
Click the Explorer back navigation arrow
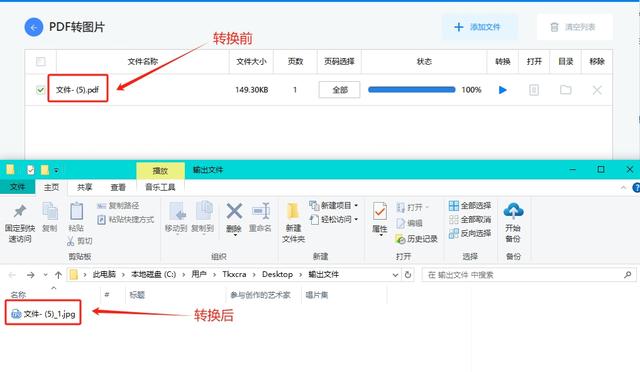(12, 275)
